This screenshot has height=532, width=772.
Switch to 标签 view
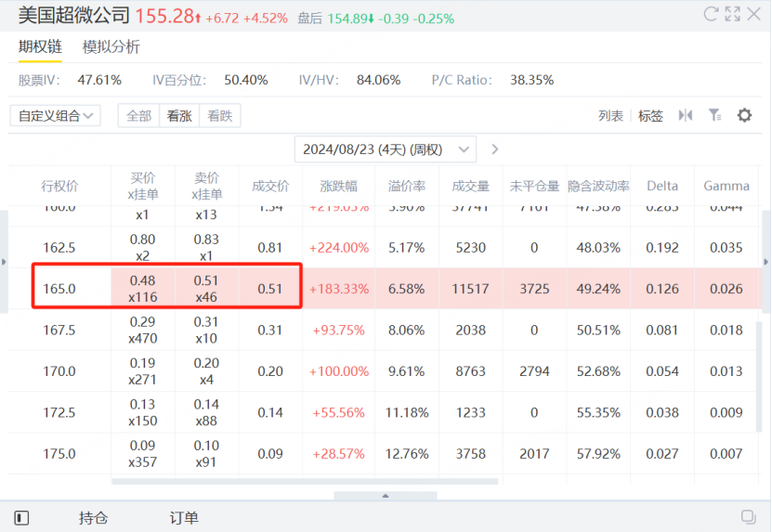tap(650, 116)
